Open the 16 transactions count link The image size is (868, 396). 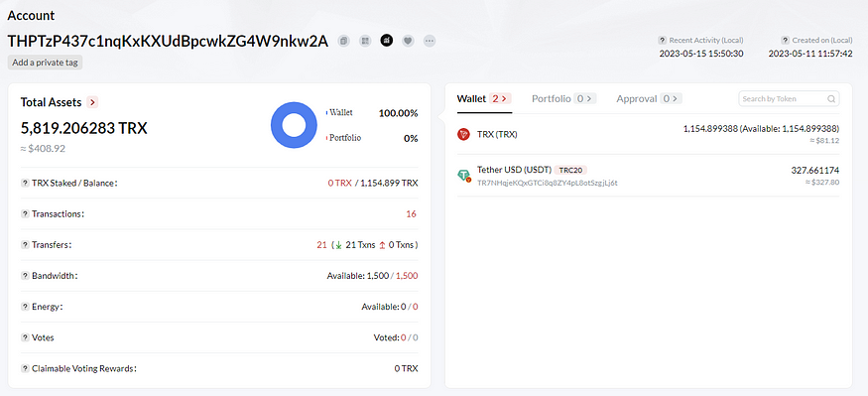click(x=412, y=213)
